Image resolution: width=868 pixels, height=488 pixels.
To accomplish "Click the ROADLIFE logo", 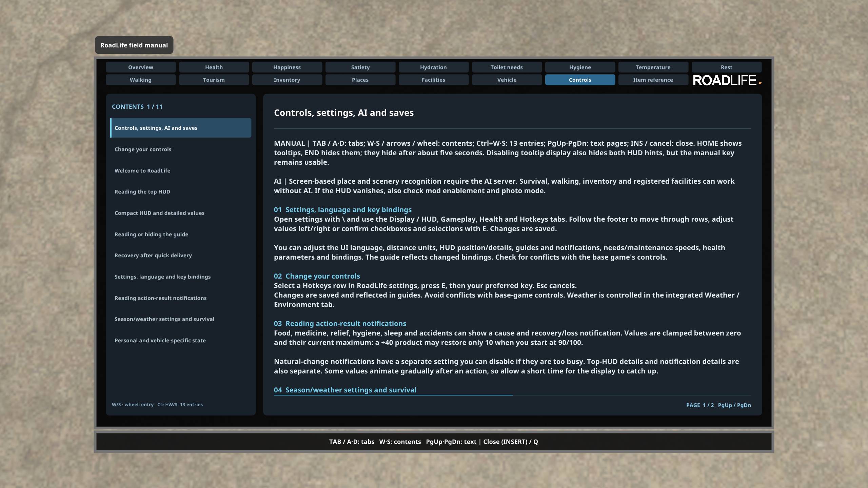I will coord(727,80).
